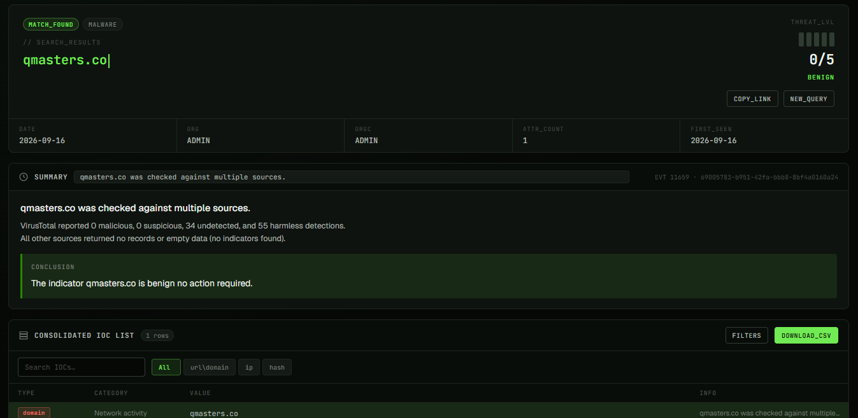Viewport: 858px width, 418px height.
Task: Click the ORGC value ADMIN
Action: 367,141
